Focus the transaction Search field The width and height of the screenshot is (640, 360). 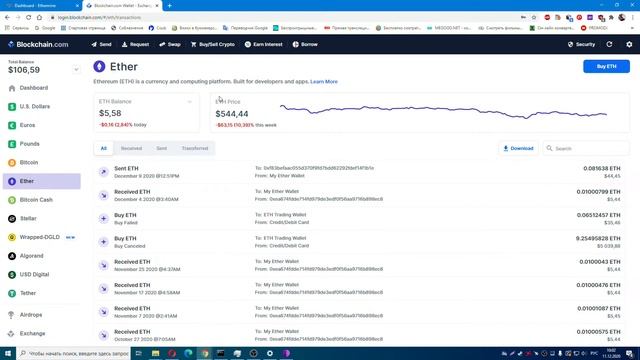586,148
